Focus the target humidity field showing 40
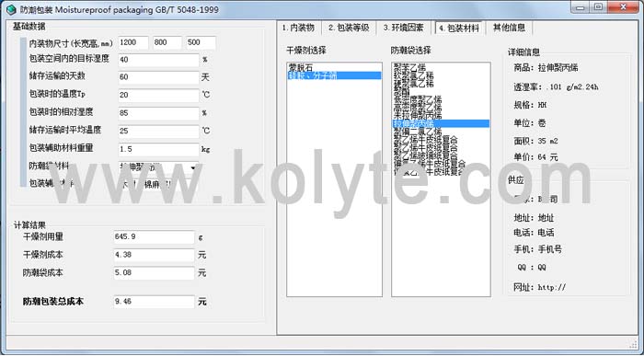Screen dimensions: 644x356 [x=158, y=60]
